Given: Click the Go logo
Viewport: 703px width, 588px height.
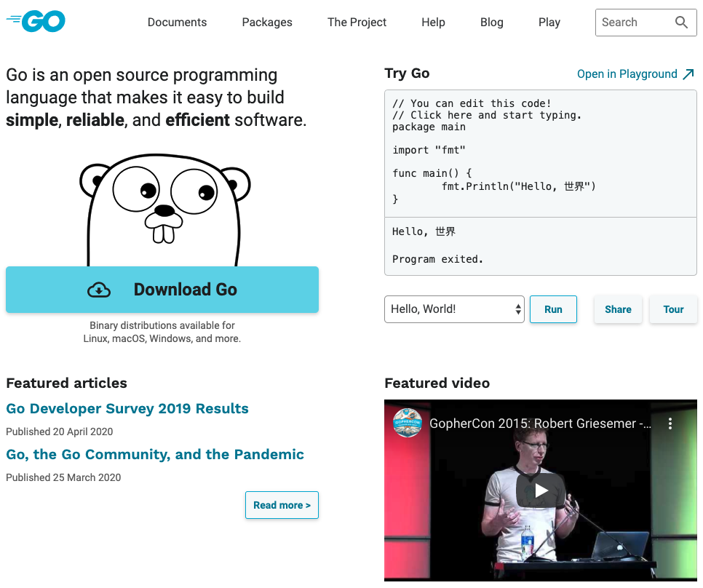Looking at the screenshot, I should (36, 21).
